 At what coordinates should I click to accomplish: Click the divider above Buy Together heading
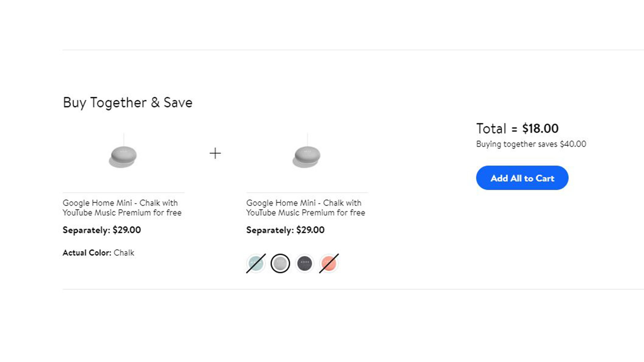click(x=335, y=50)
